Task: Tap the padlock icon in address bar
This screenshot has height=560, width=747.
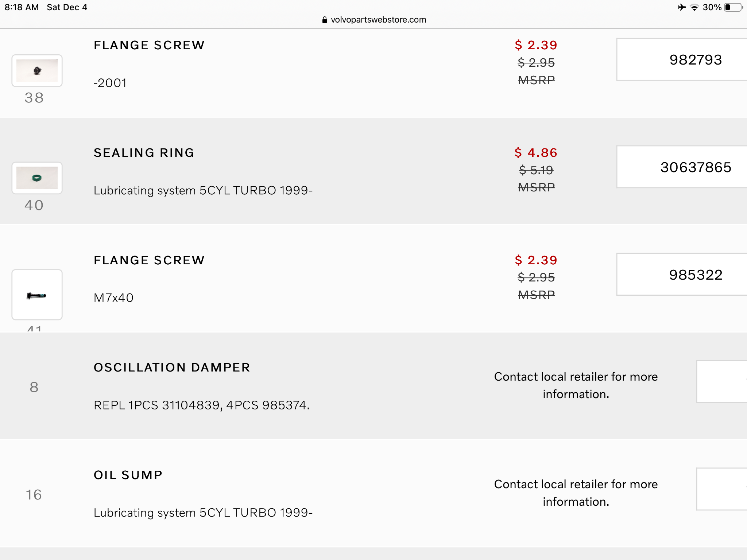Action: pyautogui.click(x=324, y=20)
